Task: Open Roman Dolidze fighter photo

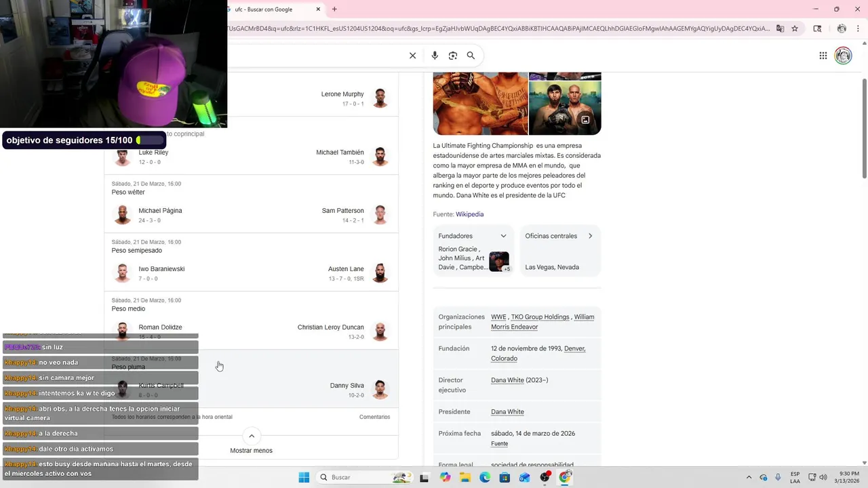Action: [122, 331]
